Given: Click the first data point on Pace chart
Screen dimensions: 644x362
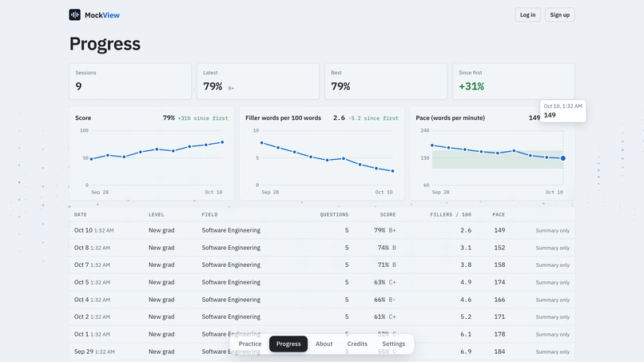Looking at the screenshot, I should 432,145.
